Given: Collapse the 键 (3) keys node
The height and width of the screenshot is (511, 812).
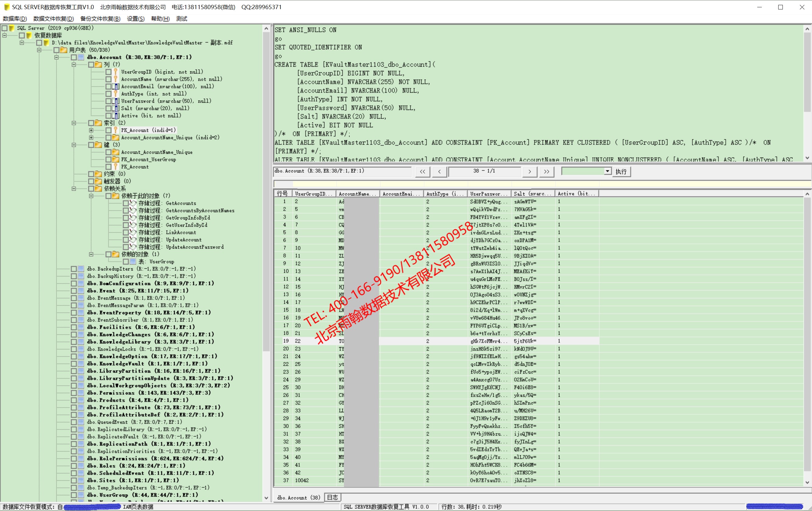Looking at the screenshot, I should (74, 145).
